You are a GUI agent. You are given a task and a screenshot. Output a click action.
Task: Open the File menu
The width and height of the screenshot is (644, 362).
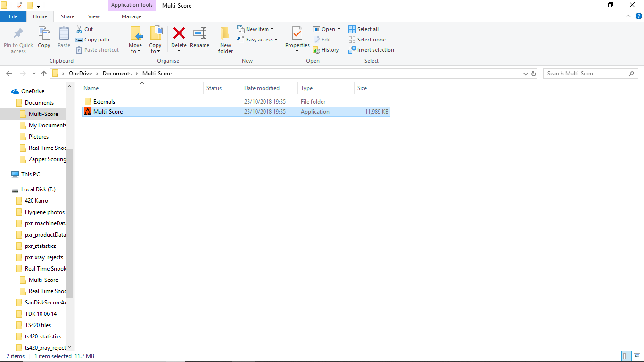coord(13,16)
